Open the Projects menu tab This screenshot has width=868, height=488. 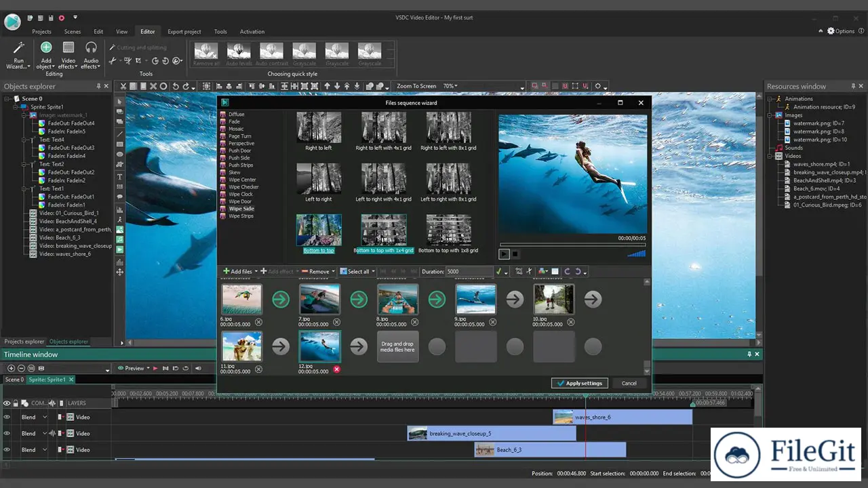pos(41,31)
